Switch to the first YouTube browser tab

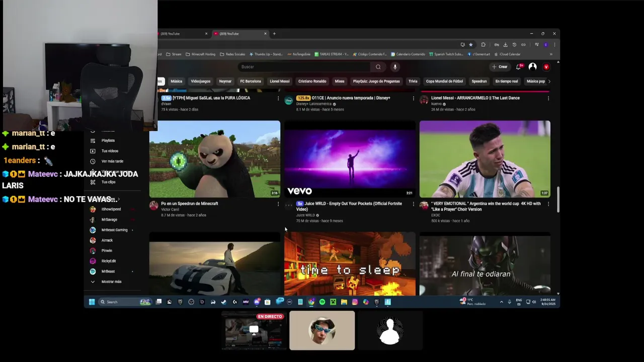tap(182, 34)
